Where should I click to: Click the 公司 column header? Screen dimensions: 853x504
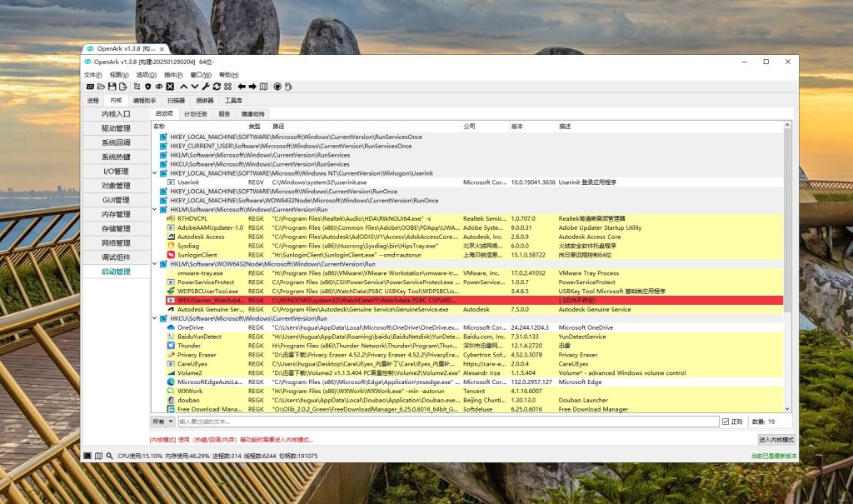[x=485, y=127]
